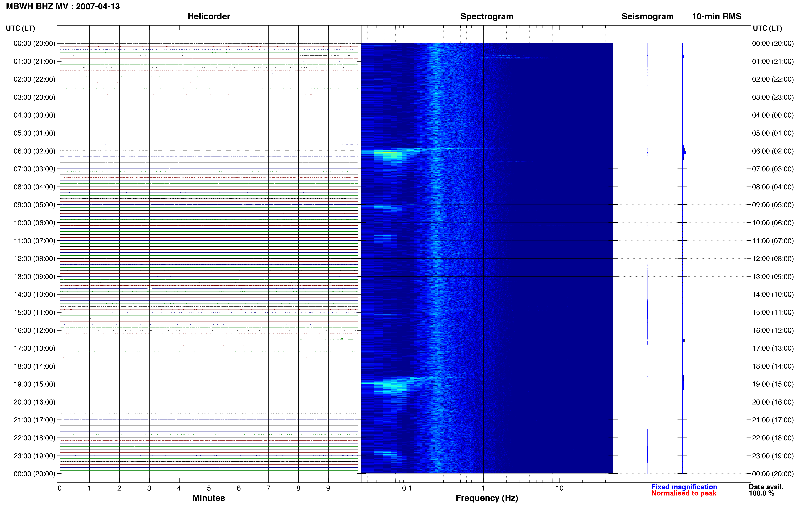
Task: Select the Spectrogram panel heading
Action: click(487, 16)
